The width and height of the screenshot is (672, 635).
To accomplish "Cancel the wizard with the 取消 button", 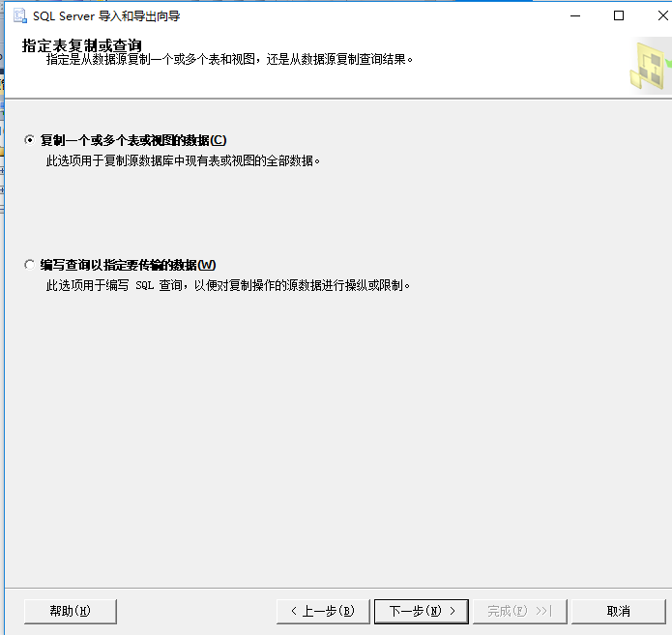I will point(619,611).
